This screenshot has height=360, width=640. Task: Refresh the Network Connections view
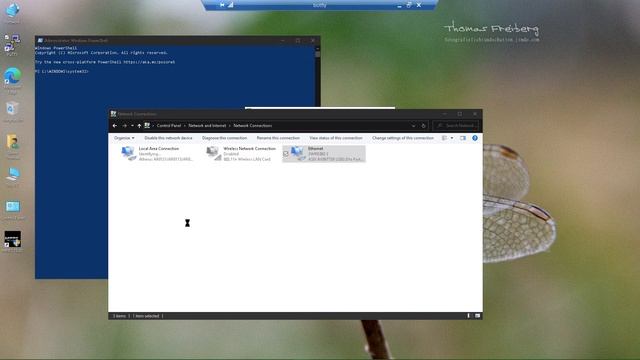click(423, 126)
